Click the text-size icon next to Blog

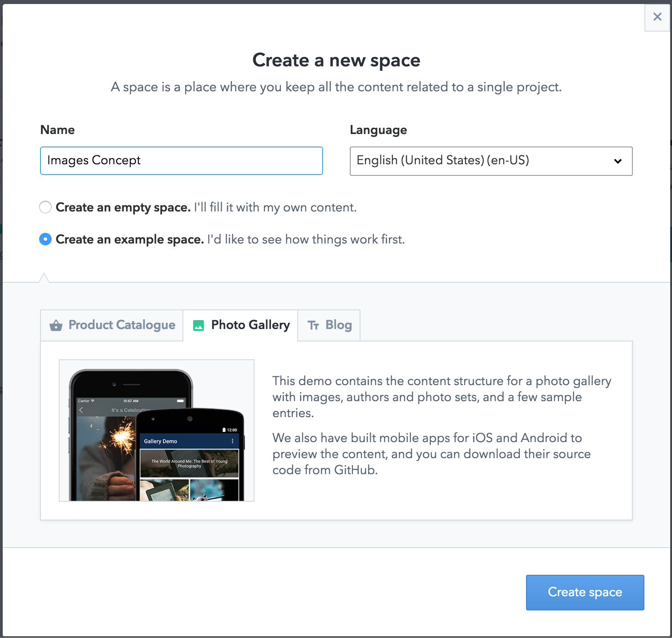pos(313,325)
